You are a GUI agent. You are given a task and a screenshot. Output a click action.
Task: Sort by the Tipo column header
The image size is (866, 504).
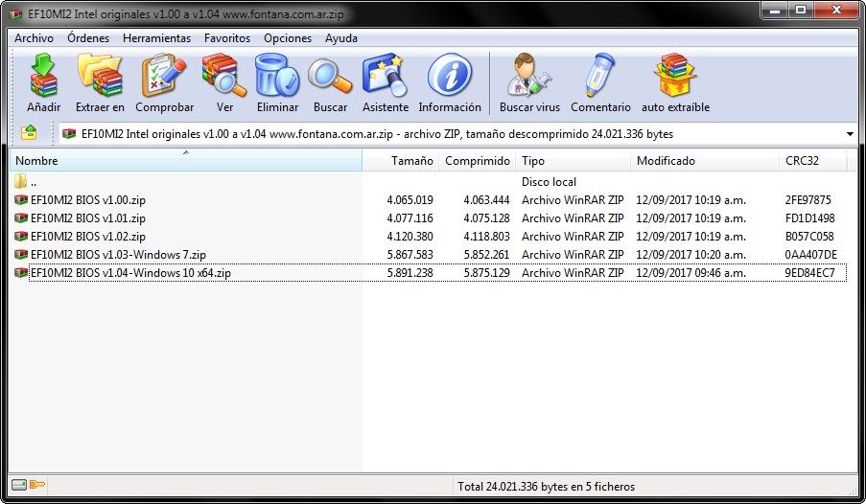tap(573, 160)
